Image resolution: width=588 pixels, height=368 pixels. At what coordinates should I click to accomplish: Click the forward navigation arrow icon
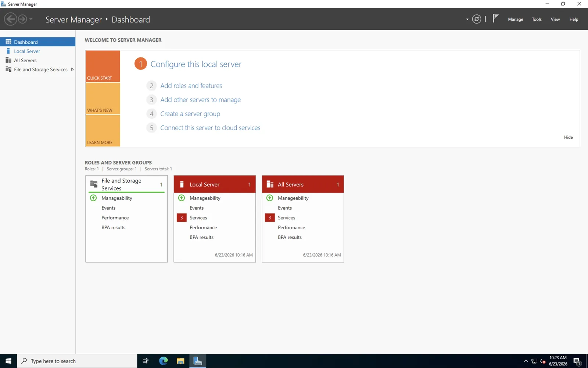coord(22,19)
